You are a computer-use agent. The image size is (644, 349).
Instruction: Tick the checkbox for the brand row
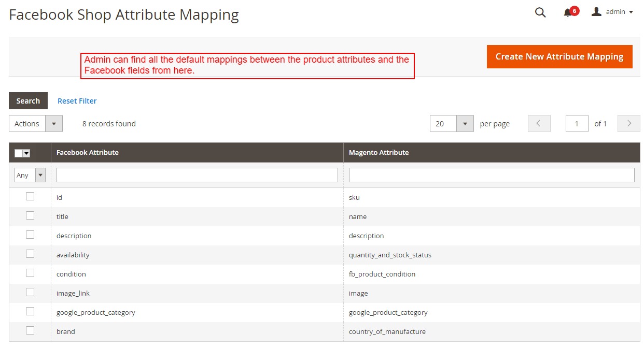30,330
